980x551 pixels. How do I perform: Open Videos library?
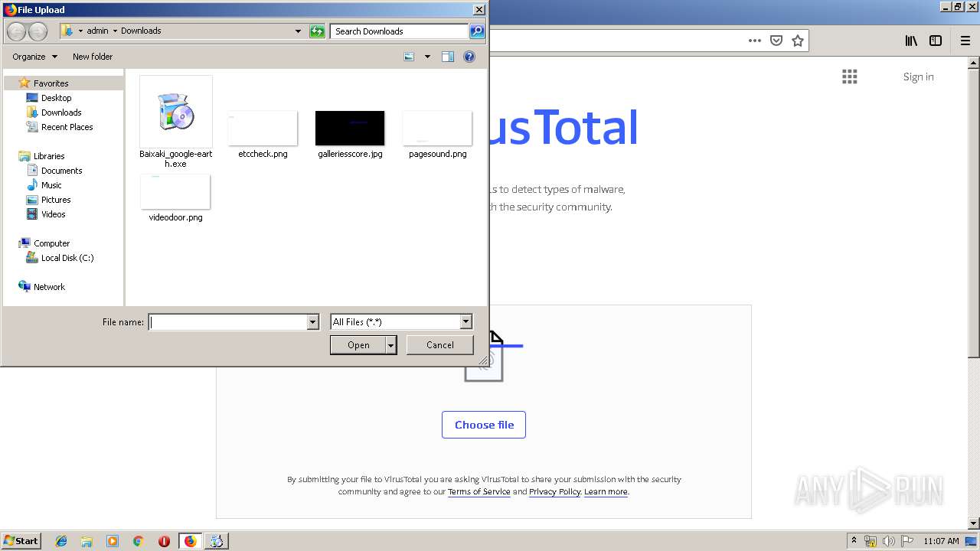53,214
